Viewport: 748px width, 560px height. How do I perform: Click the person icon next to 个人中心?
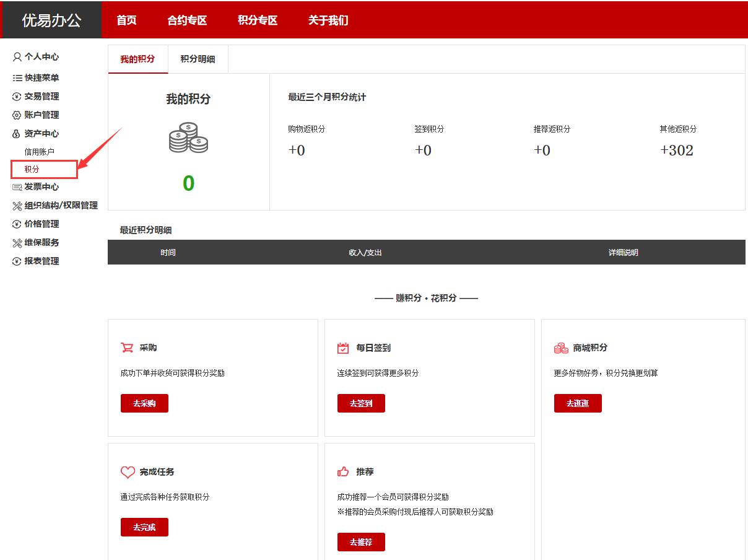point(17,57)
